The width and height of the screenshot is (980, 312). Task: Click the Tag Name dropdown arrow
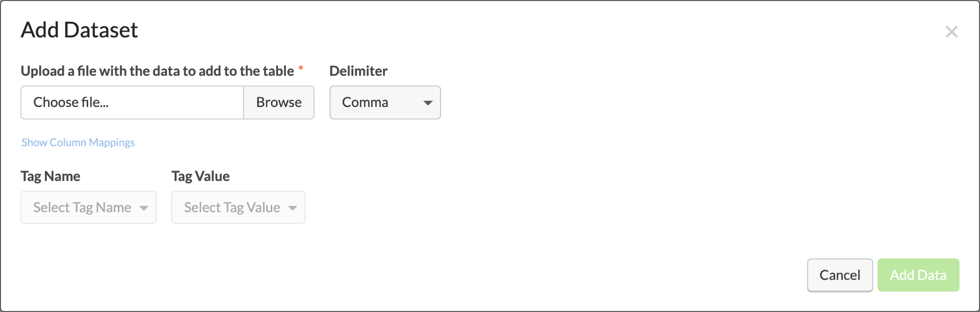pos(144,208)
